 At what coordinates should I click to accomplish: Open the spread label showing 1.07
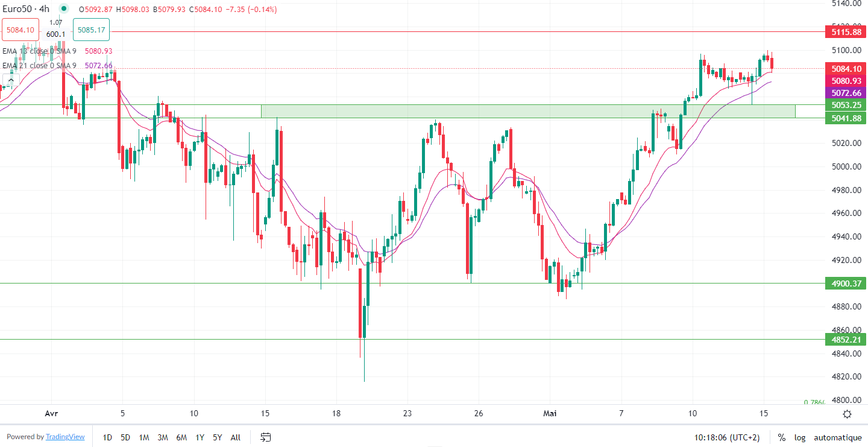[x=55, y=23]
